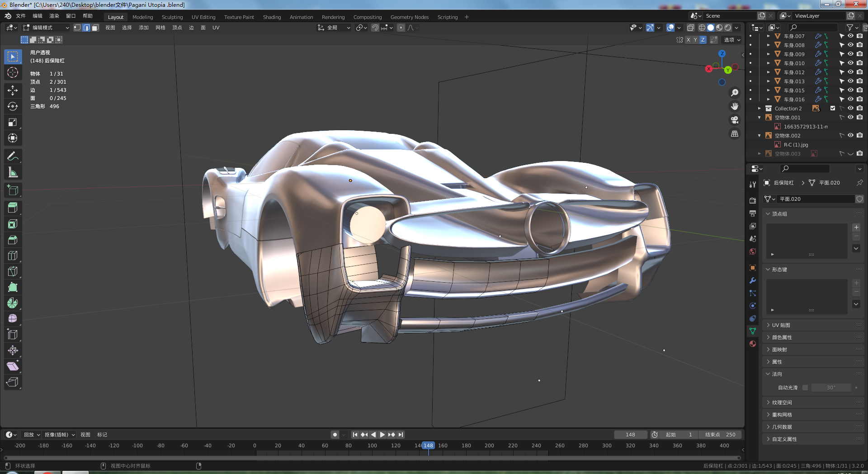Enable the 自动光滑 checkbox
Viewport: 868px width, 474px height.
tap(805, 388)
